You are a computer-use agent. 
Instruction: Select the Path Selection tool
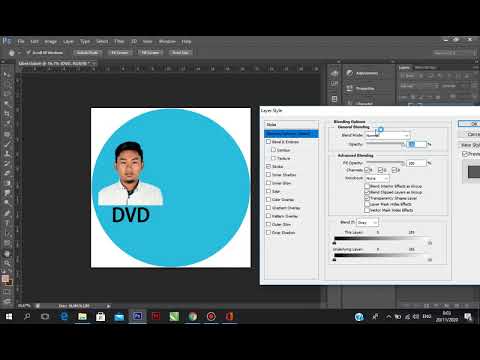(7, 233)
